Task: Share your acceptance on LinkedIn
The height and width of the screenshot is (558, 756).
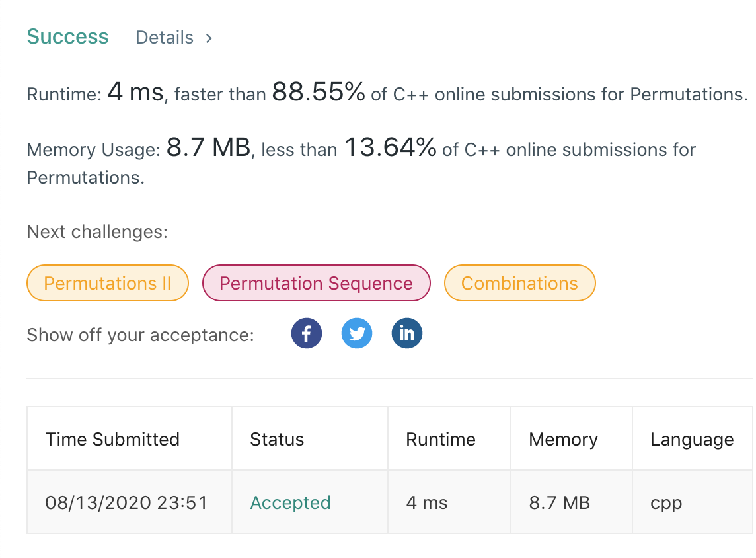Action: click(x=407, y=333)
